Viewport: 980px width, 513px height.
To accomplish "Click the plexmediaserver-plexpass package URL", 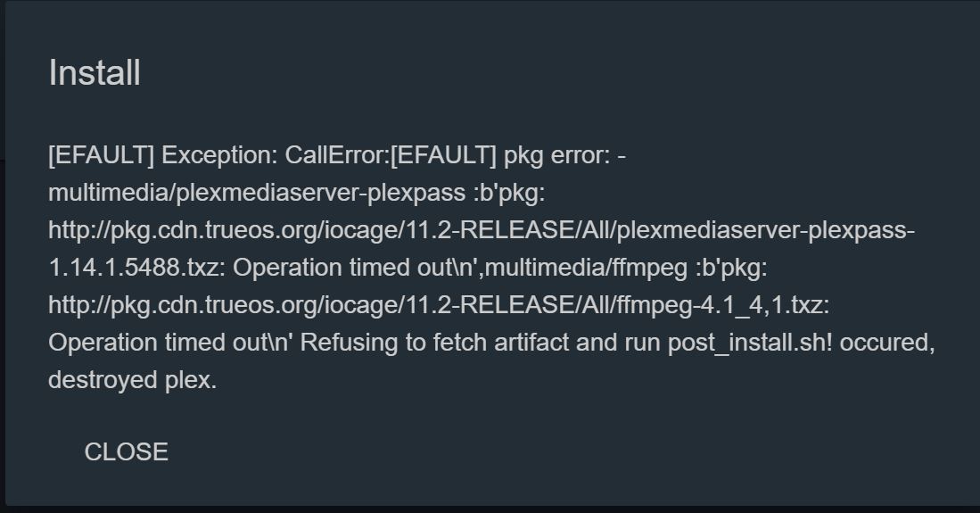I will point(482,230).
